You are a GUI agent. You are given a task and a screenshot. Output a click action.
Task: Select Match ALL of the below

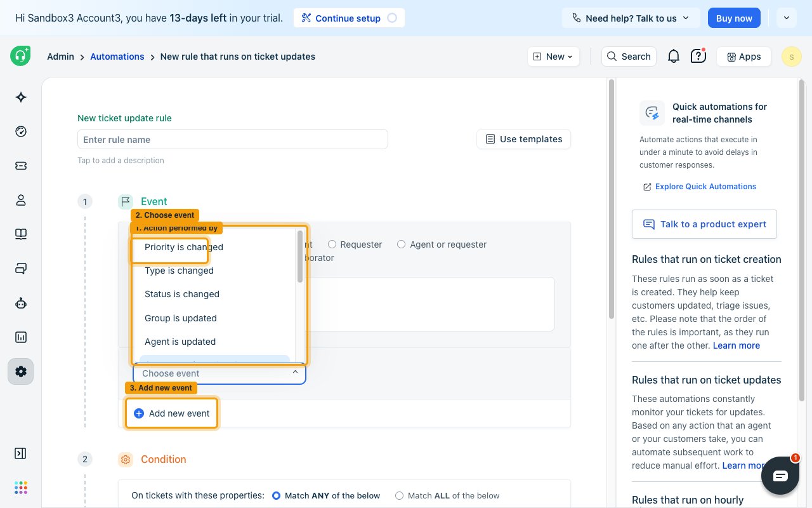click(399, 495)
